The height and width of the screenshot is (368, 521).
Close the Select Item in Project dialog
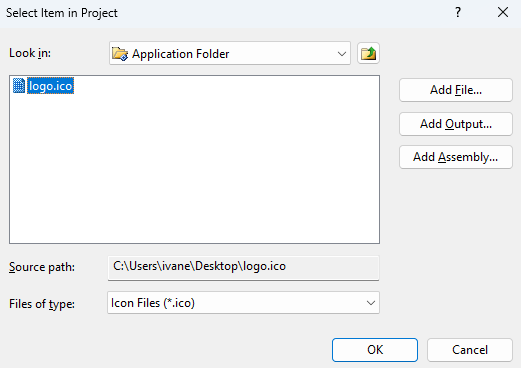click(x=503, y=13)
